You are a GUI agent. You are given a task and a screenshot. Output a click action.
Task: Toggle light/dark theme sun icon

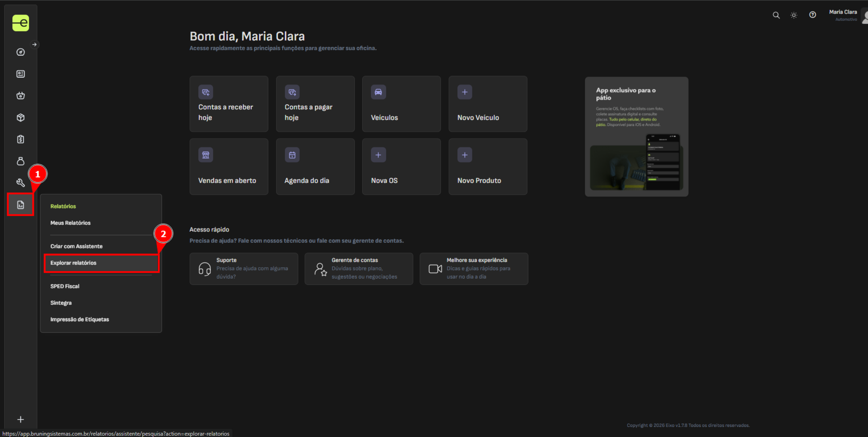point(794,15)
